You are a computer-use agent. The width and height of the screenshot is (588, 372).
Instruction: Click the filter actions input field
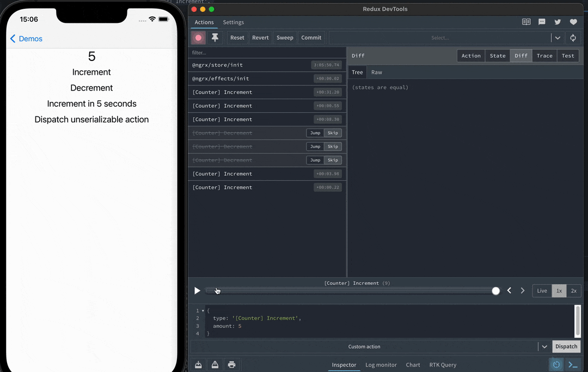[267, 53]
